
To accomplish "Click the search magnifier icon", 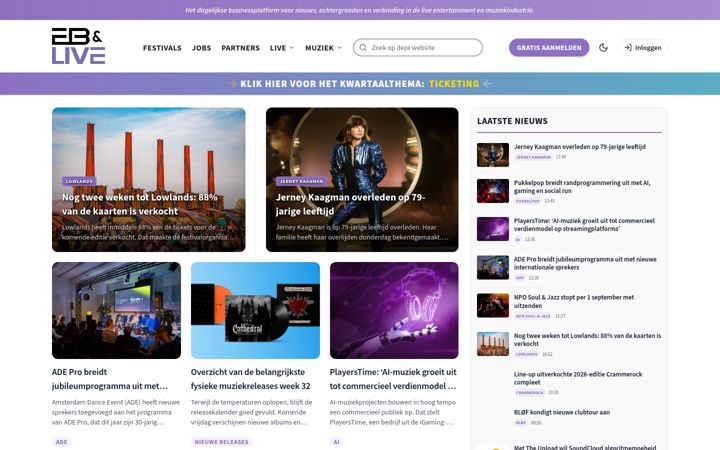I will (x=363, y=47).
